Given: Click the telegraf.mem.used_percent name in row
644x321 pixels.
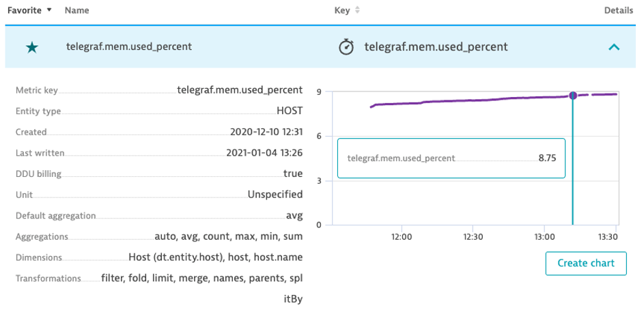Looking at the screenshot, I should tap(129, 46).
